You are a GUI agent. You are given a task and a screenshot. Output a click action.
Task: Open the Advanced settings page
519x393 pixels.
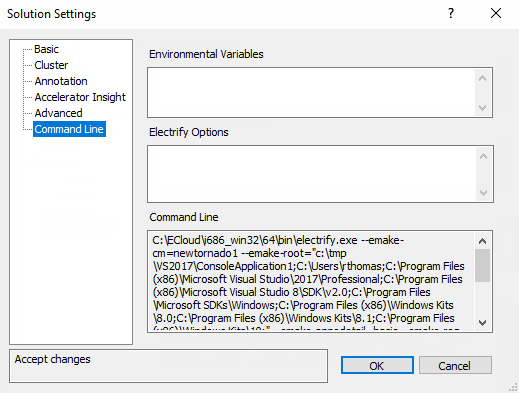[x=58, y=113]
